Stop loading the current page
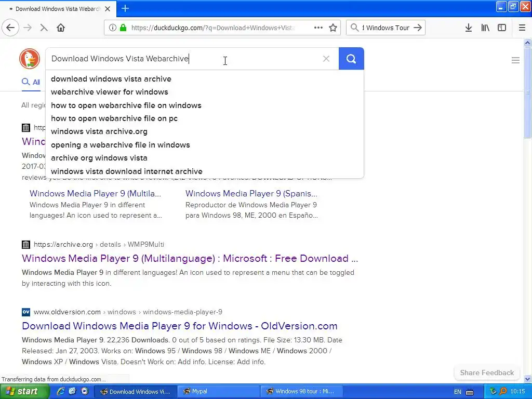This screenshot has width=532, height=399. pos(44,28)
